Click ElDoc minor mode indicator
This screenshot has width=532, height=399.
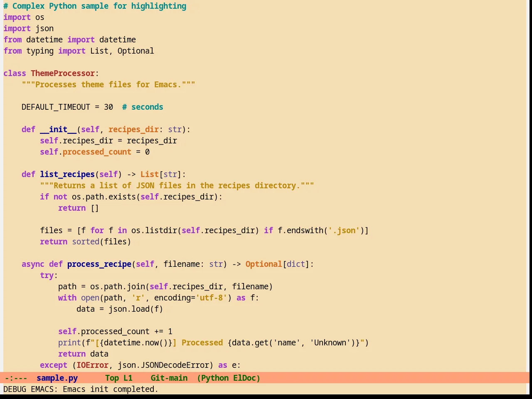pyautogui.click(x=245, y=378)
